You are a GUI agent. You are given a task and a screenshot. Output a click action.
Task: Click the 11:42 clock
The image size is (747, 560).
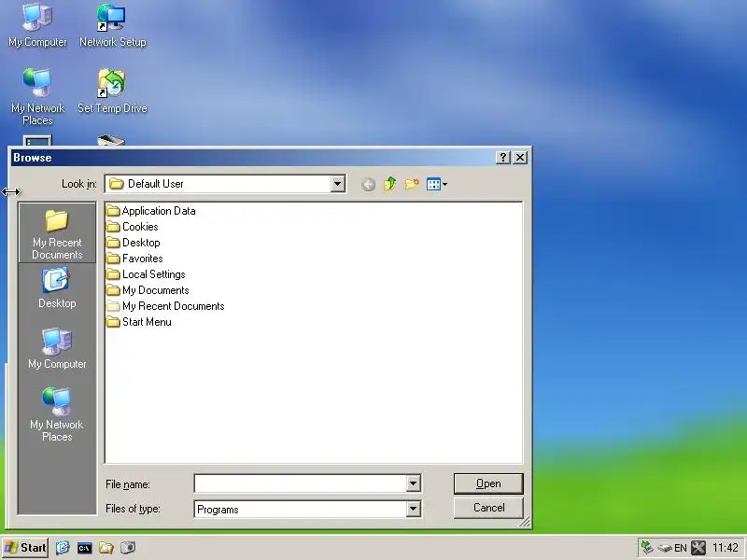[x=726, y=548]
